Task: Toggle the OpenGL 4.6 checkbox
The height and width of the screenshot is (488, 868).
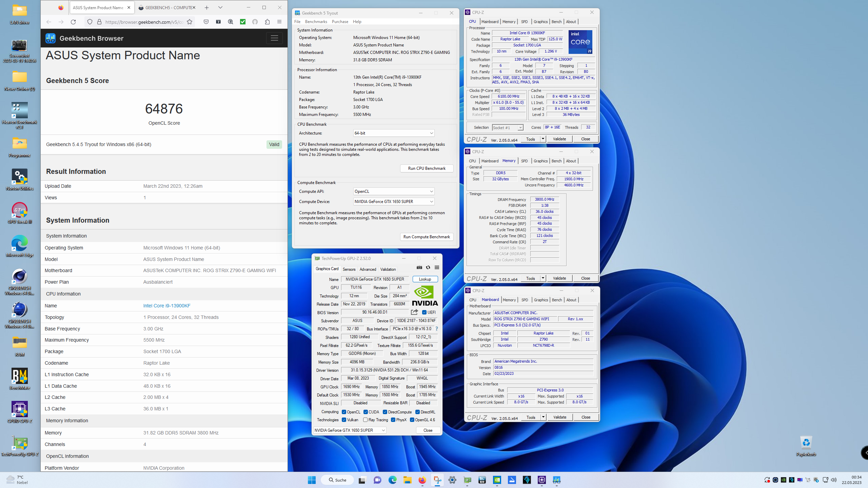Action: 412,420
